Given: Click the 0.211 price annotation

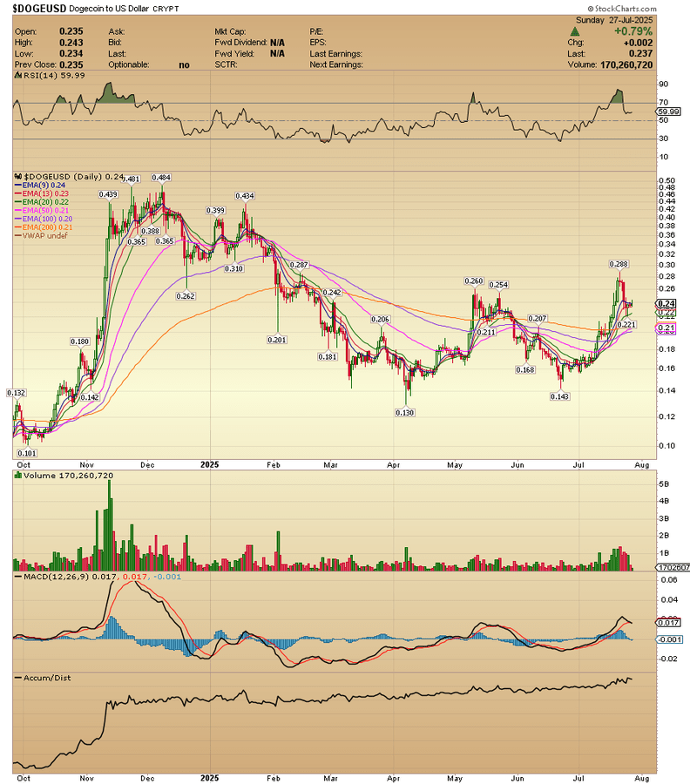Looking at the screenshot, I should point(486,332).
